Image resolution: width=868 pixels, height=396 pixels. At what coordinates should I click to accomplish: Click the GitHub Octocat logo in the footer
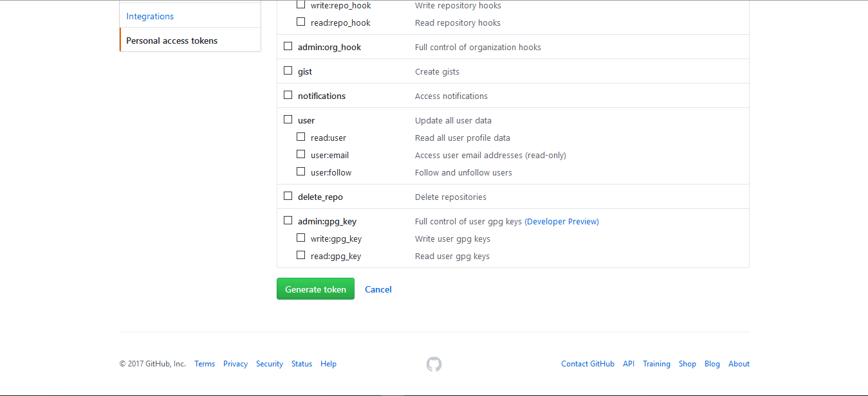coord(434,363)
